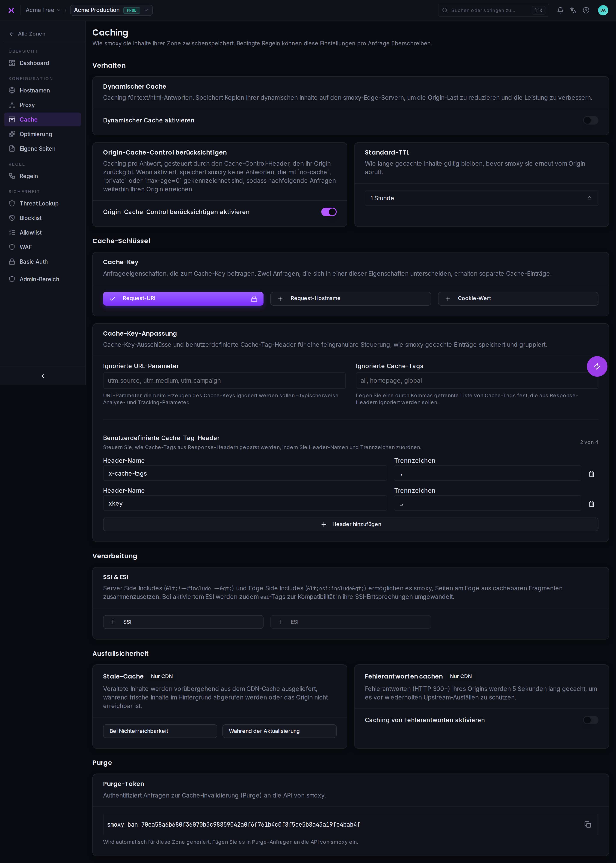Focus the Ignorierte URL-Parameter input field

(x=224, y=381)
